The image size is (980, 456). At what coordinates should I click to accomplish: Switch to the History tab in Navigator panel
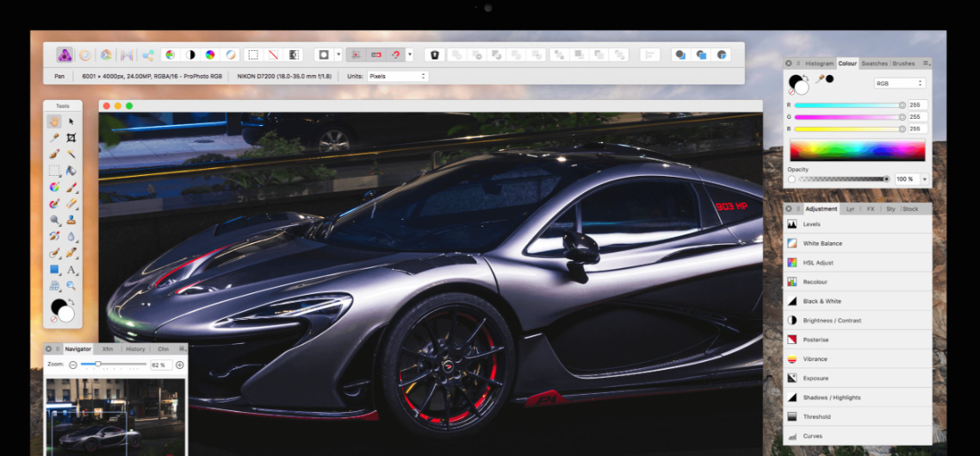135,349
